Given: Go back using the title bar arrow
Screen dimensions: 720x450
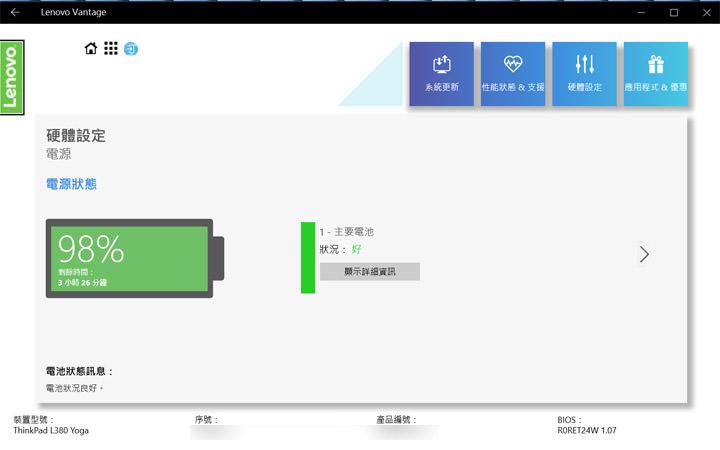Looking at the screenshot, I should click(x=15, y=12).
